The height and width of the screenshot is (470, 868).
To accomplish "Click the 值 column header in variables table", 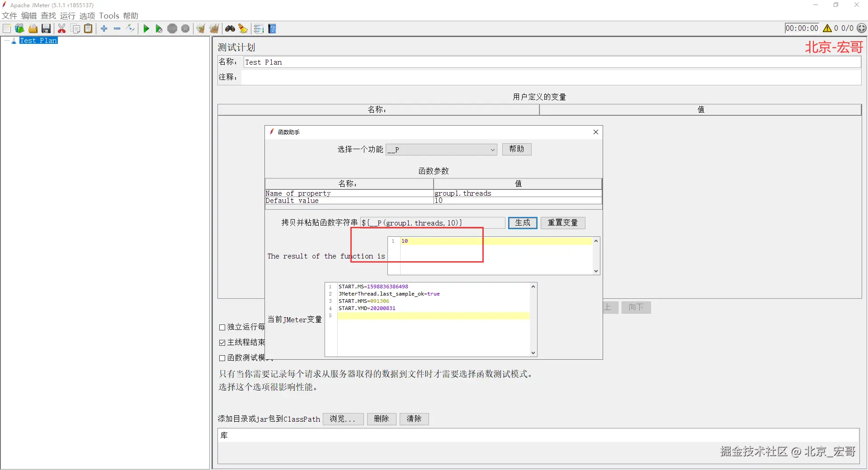I will pyautogui.click(x=700, y=110).
